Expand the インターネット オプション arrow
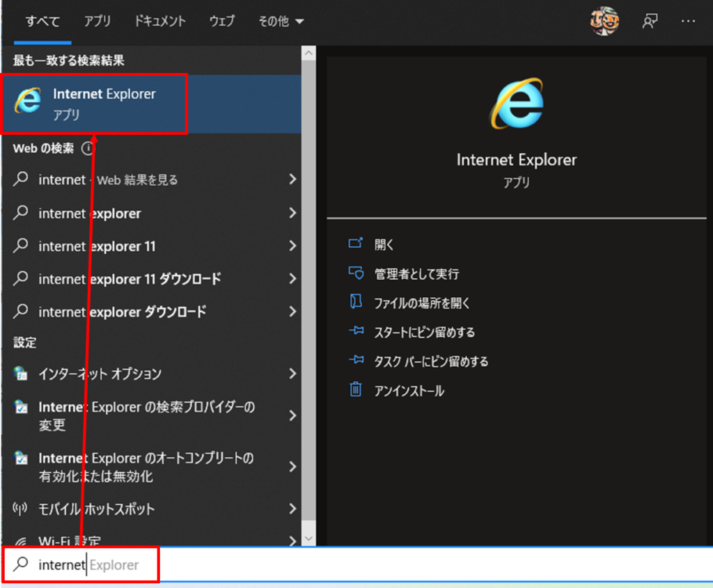Image resolution: width=713 pixels, height=588 pixels. coord(292,374)
